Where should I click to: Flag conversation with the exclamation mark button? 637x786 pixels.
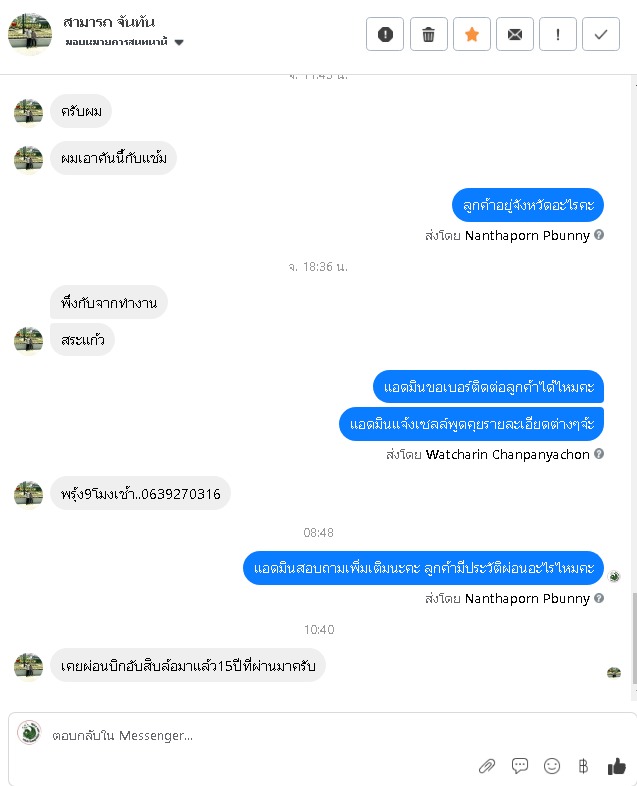coord(558,34)
